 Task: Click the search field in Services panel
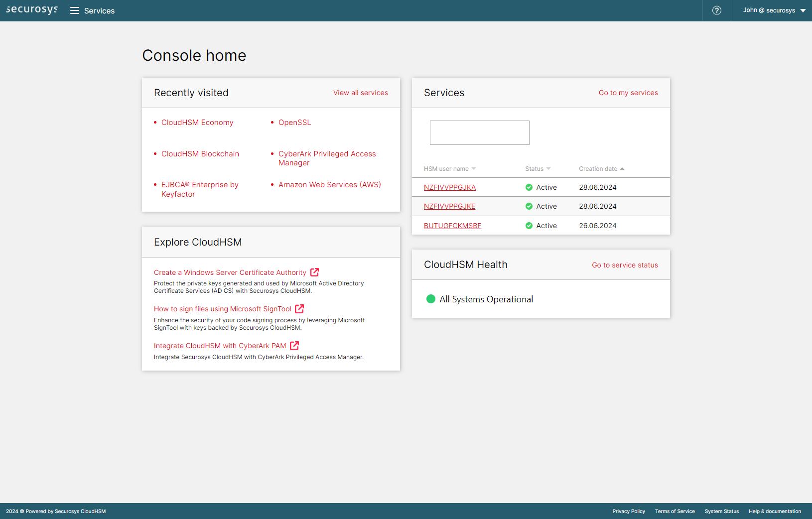[x=479, y=133]
